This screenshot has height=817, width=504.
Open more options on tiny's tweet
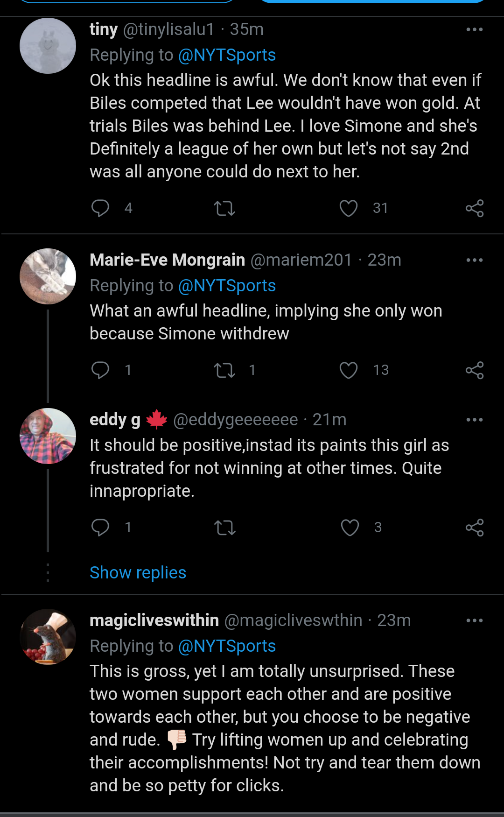coord(475,29)
